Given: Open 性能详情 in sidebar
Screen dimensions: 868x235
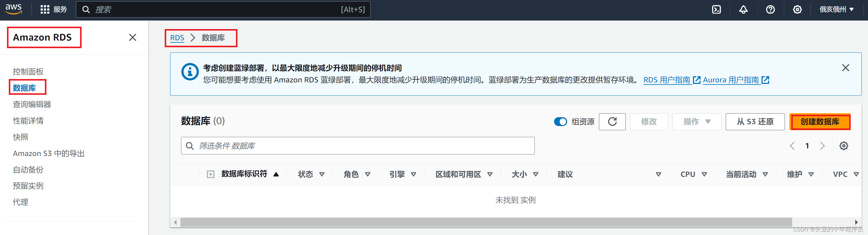Looking at the screenshot, I should click(x=28, y=121).
